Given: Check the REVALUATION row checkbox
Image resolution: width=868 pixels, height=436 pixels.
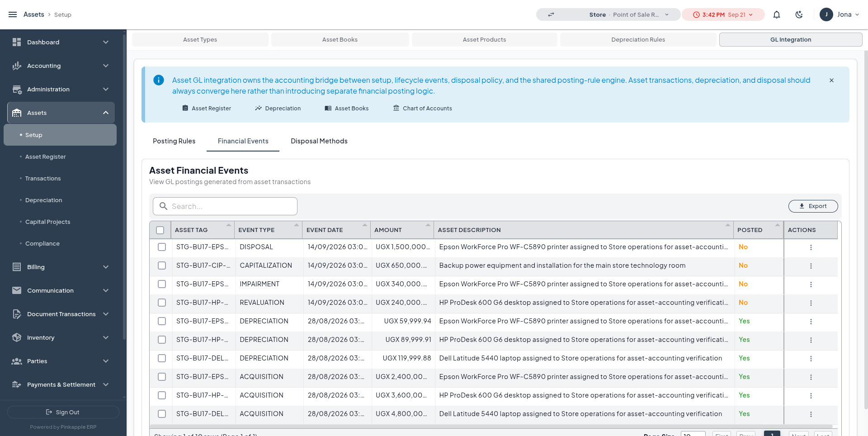Looking at the screenshot, I should [162, 303].
